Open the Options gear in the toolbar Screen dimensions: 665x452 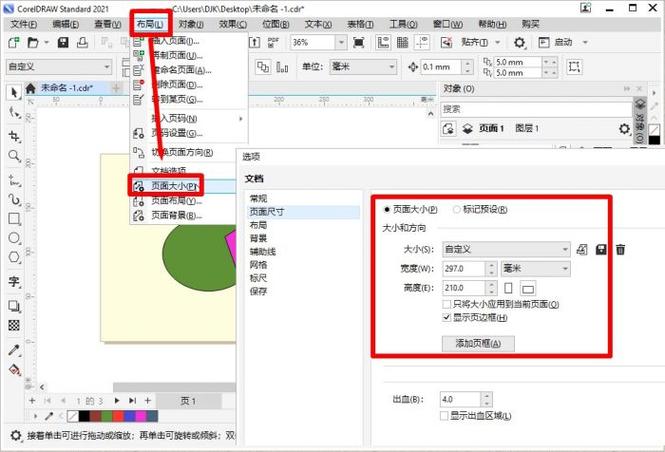click(519, 42)
